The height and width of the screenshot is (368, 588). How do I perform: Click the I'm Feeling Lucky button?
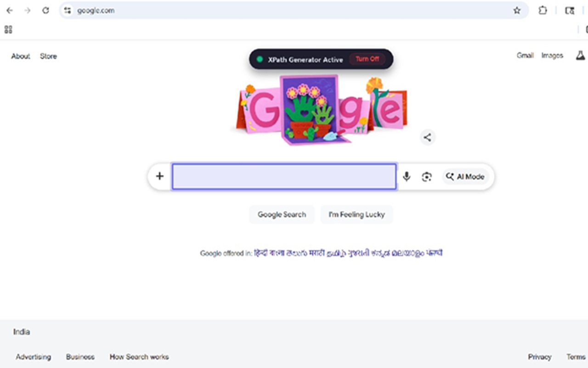tap(357, 214)
